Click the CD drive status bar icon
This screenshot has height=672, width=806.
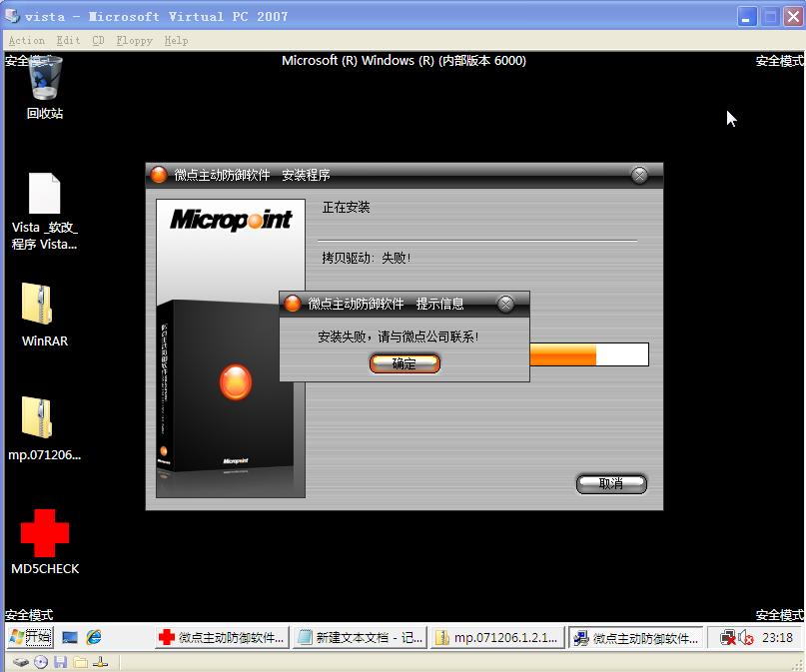tap(41, 662)
